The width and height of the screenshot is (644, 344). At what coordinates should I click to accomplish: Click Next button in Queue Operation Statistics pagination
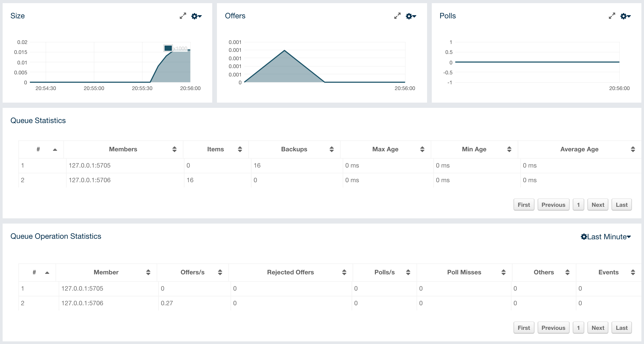click(598, 328)
